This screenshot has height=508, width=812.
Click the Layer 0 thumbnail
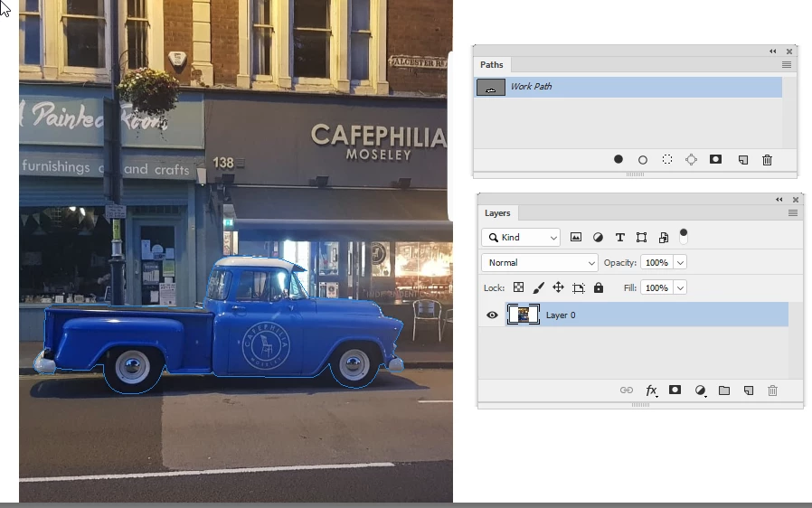tap(523, 315)
